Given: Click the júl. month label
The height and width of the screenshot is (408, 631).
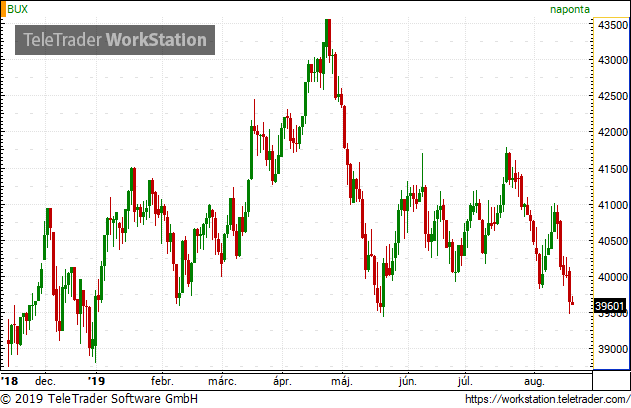Looking at the screenshot, I should click(465, 381).
